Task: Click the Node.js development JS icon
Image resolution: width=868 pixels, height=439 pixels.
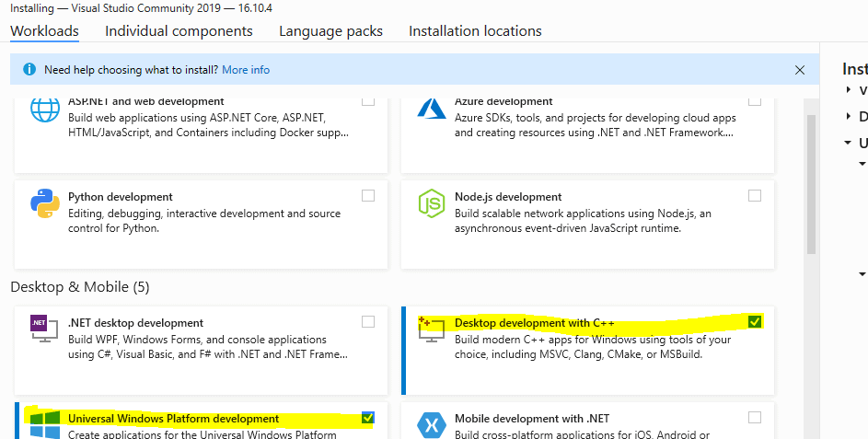Action: 431,203
